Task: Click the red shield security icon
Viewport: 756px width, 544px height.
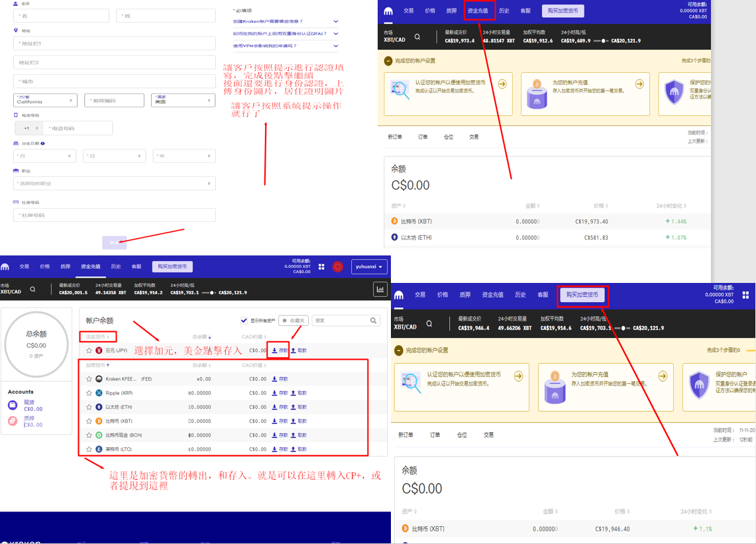Action: [x=338, y=266]
